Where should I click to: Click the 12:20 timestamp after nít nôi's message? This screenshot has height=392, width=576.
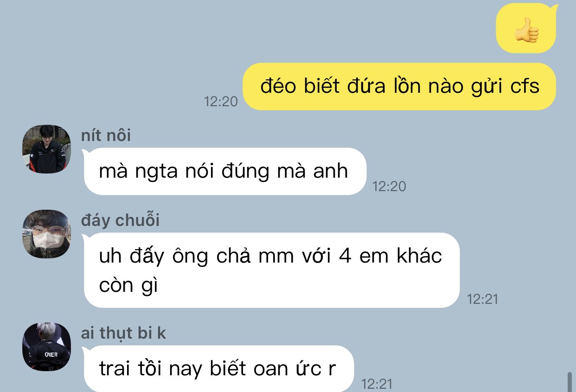click(389, 186)
